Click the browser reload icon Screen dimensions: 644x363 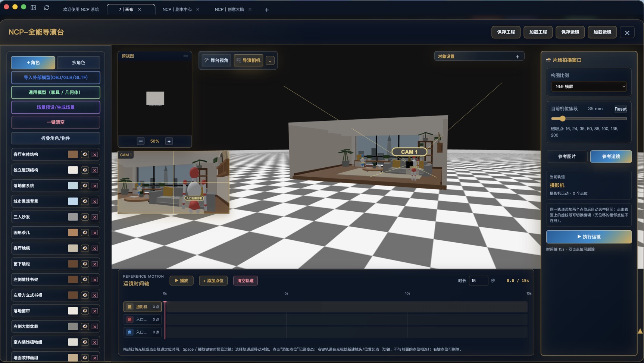click(47, 7)
